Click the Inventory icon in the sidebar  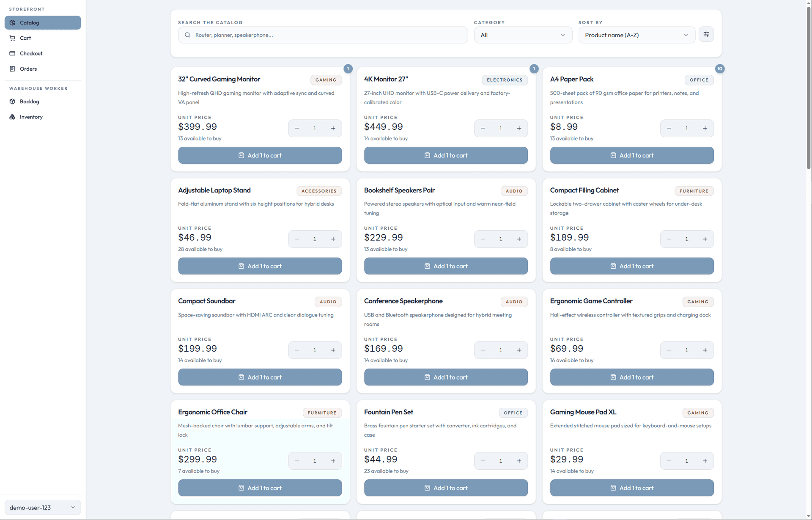pos(12,117)
